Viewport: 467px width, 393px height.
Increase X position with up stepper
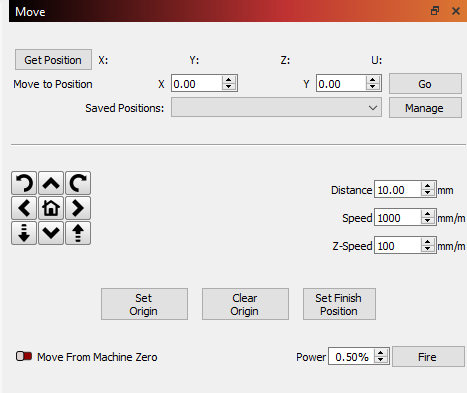tap(229, 80)
